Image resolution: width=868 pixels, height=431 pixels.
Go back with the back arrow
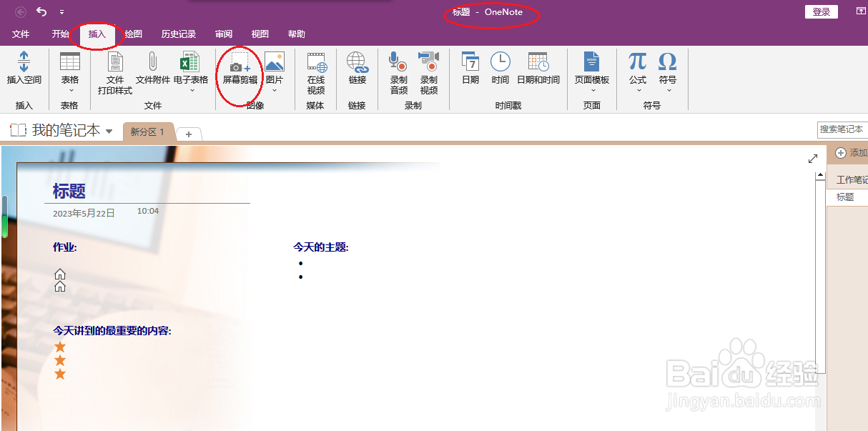[21, 11]
